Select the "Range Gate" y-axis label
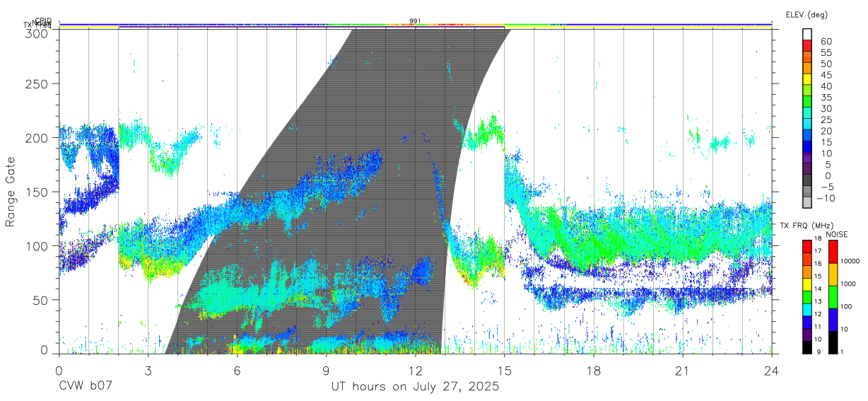Screen dimensions: 868x401 (x=11, y=192)
